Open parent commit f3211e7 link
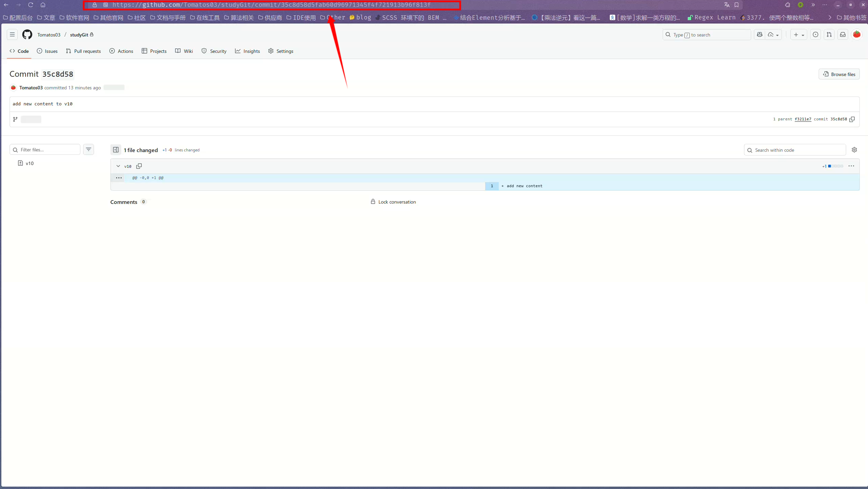868x489 pixels. click(803, 119)
